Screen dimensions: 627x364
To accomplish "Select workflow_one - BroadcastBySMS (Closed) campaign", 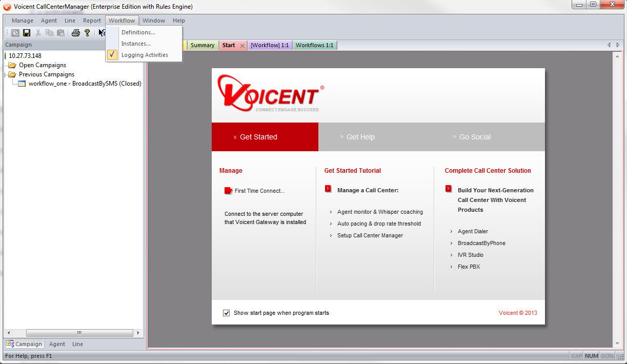I will click(85, 84).
